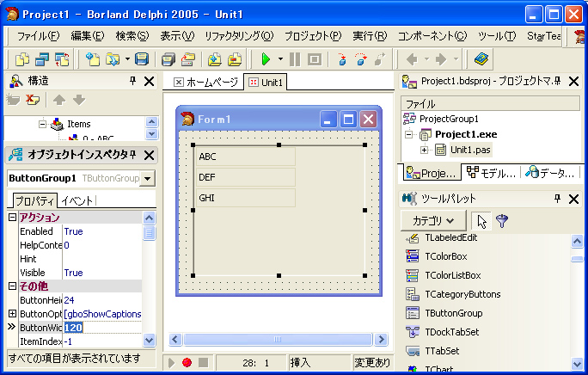Viewport: 588px width, 375px height.
Task: Open the Open-file toolbar dropdown arrow
Action: pyautogui.click(x=127, y=59)
